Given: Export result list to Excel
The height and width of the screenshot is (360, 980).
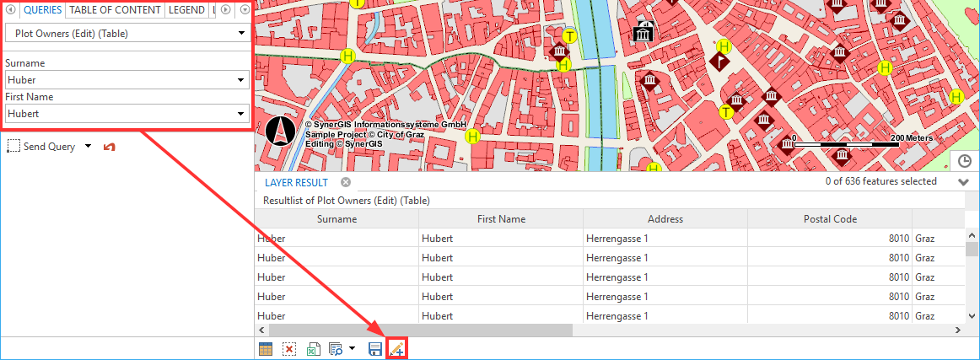Looking at the screenshot, I should pos(313,348).
